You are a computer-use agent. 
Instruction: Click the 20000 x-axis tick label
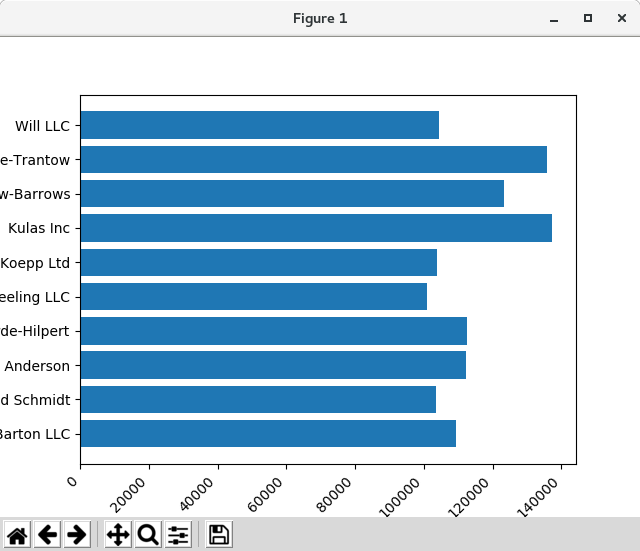(132, 488)
